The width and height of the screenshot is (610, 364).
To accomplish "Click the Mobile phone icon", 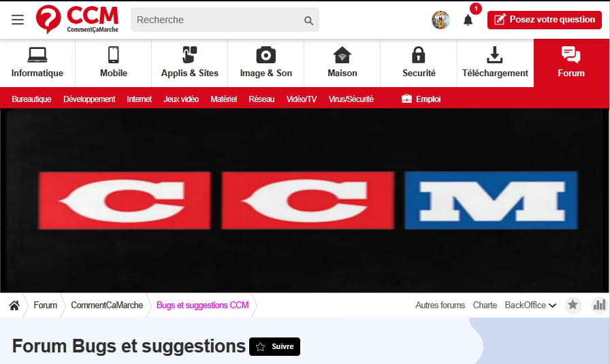I will tap(114, 55).
